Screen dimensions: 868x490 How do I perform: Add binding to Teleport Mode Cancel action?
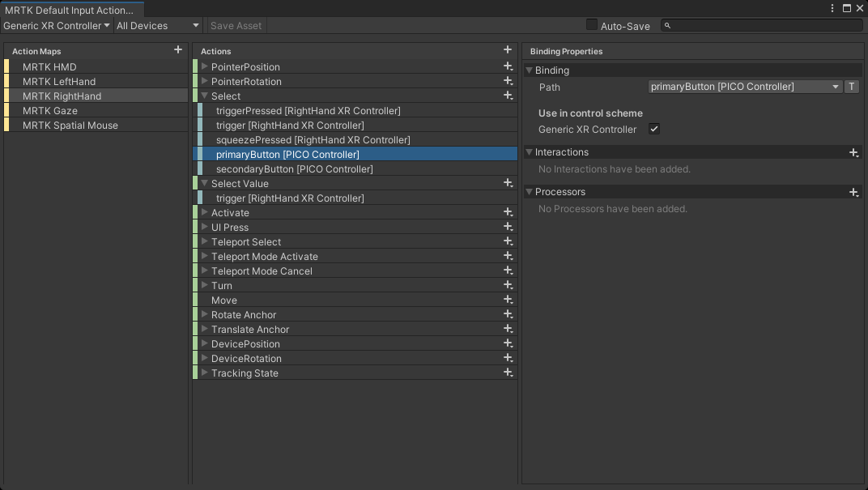point(508,271)
